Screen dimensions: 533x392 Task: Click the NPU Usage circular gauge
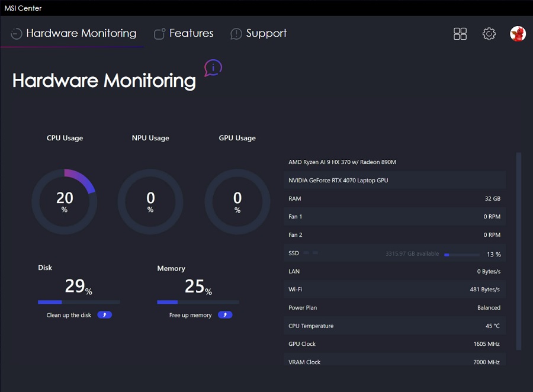(150, 201)
